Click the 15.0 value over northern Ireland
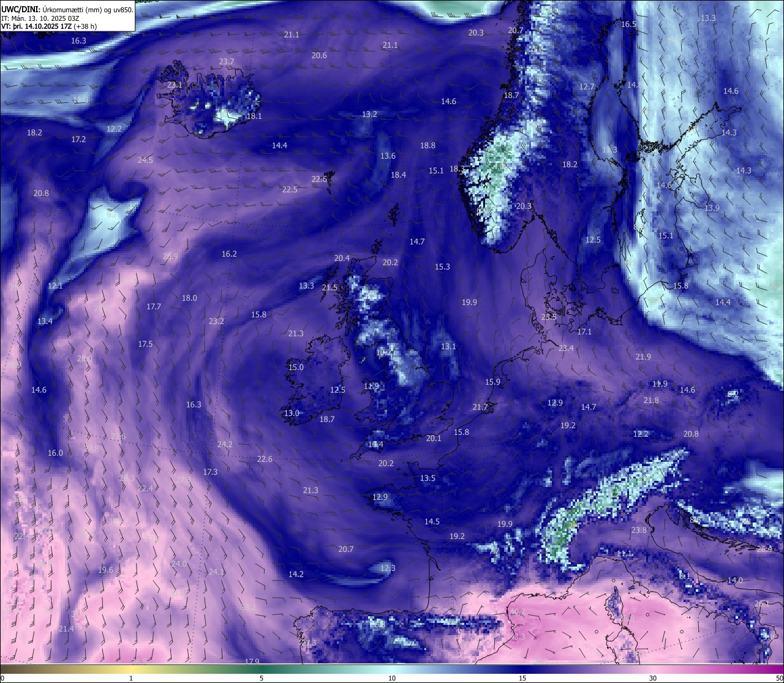The height and width of the screenshot is (683, 784). (296, 367)
